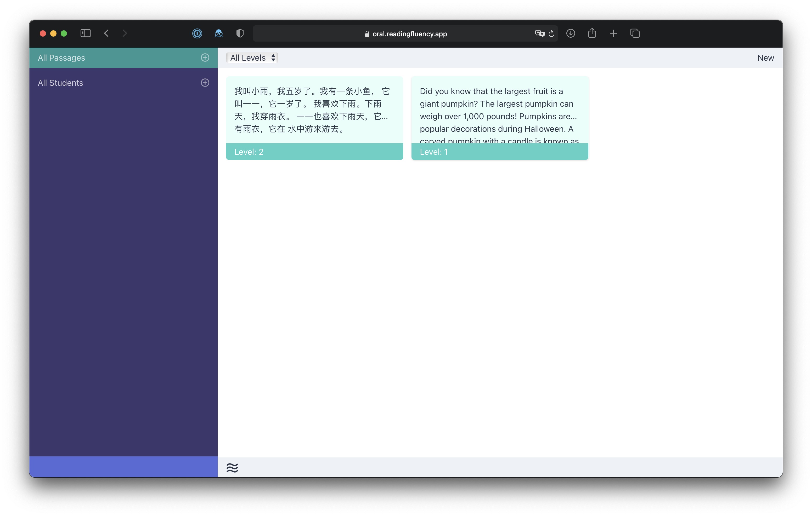Open the All Levels dropdown
Viewport: 812px width, 516px height.
[252, 58]
